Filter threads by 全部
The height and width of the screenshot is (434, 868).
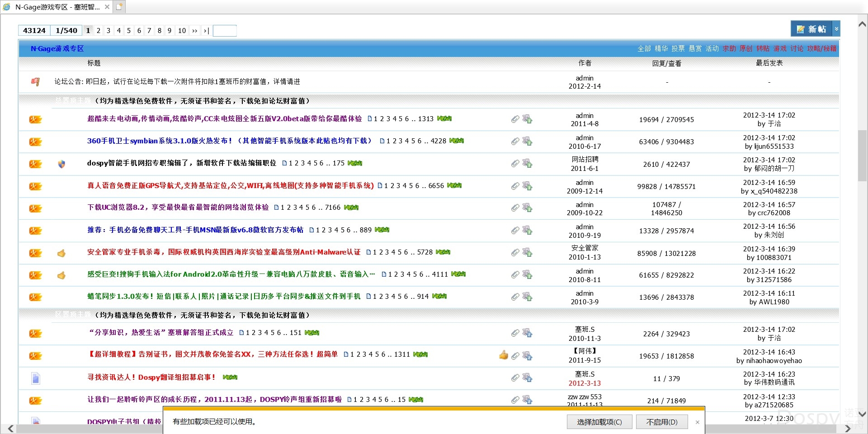point(644,48)
